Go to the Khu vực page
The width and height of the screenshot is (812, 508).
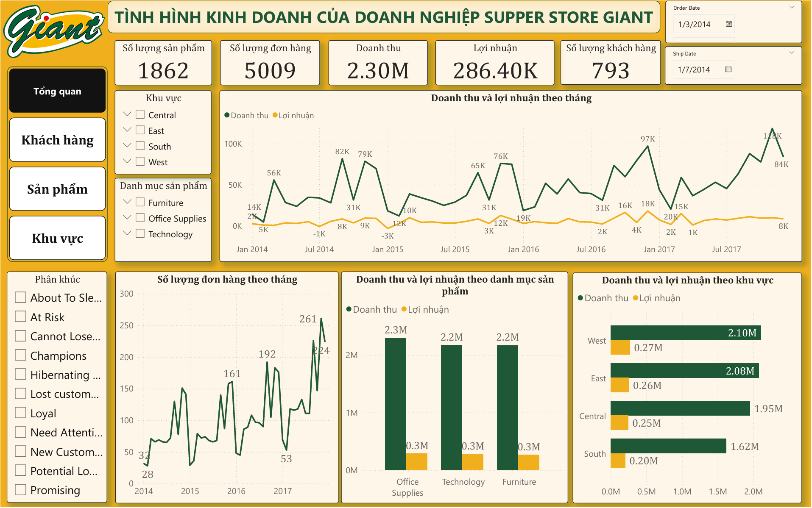(57, 238)
